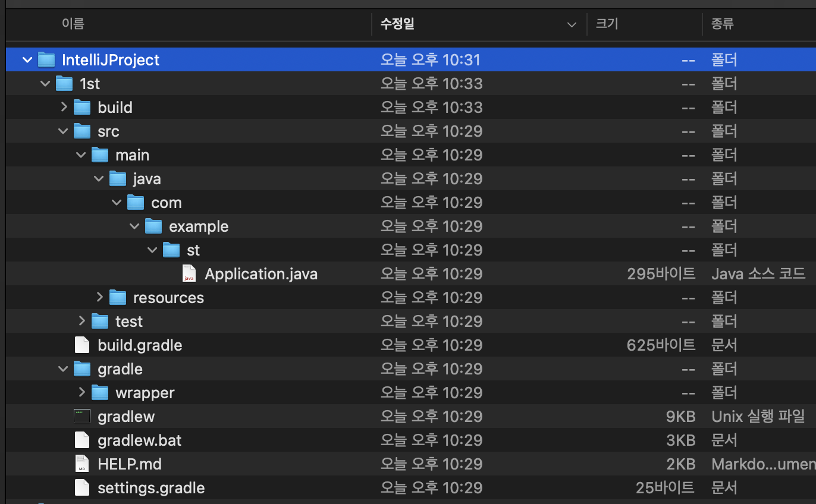Click the 625바이트 size of build.gradle
This screenshot has height=504, width=816.
click(661, 345)
